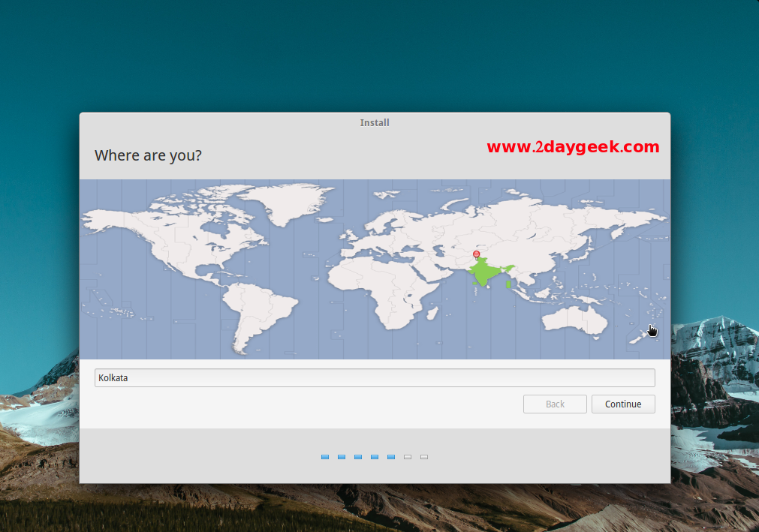Image resolution: width=759 pixels, height=532 pixels.
Task: Click the first progress step indicator
Action: [325, 456]
